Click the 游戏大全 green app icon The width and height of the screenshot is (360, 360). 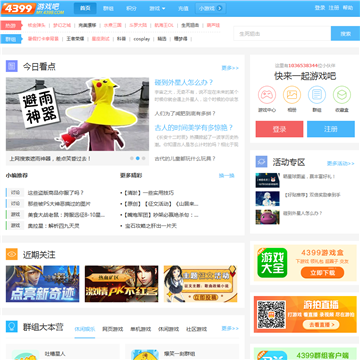pos(272,263)
